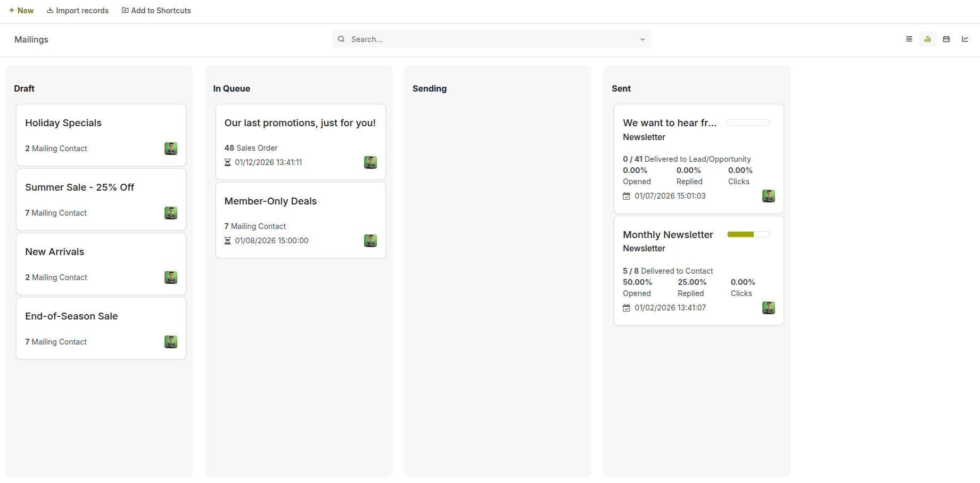Click the progress bar on Monthly Newsletter

point(748,234)
